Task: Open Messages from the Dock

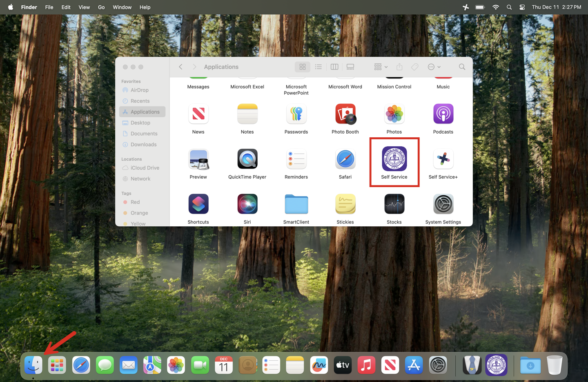Action: point(105,365)
